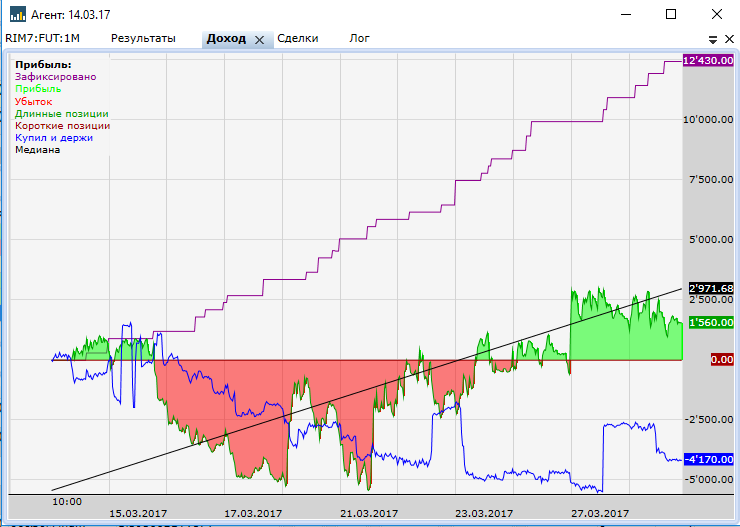Click the purple 12'430.00 value label
This screenshot has height=527, width=740.
(708, 60)
